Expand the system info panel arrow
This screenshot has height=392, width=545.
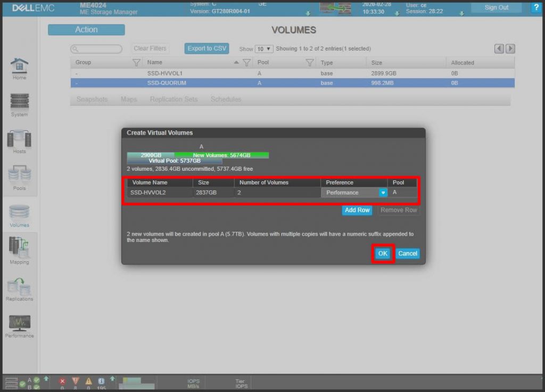(308, 13)
